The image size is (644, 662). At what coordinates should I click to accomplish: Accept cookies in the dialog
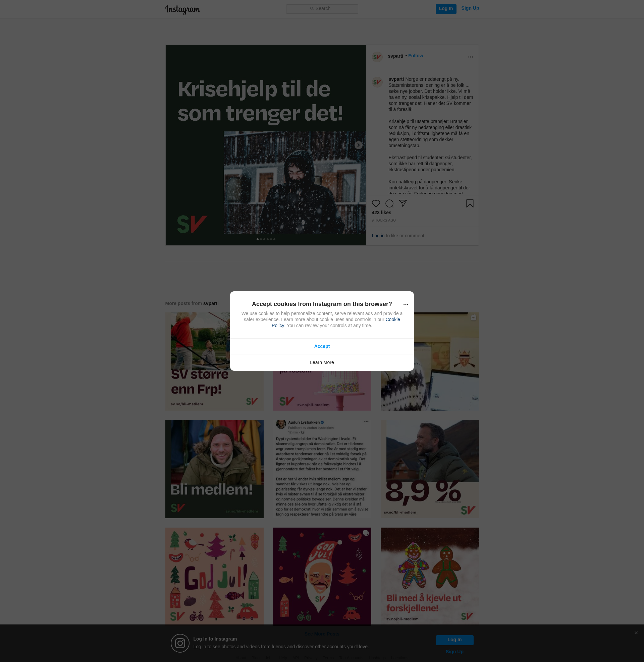(x=322, y=346)
